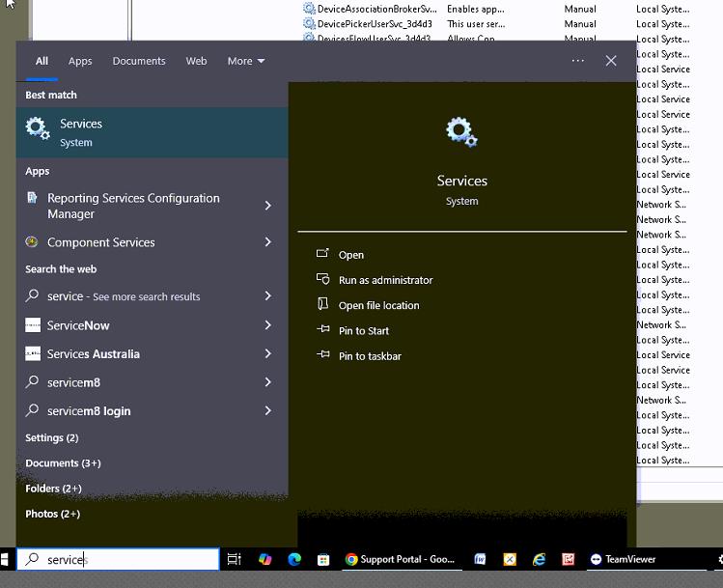Select the Services Australia web suggestion
The height and width of the screenshot is (588, 723).
94,353
